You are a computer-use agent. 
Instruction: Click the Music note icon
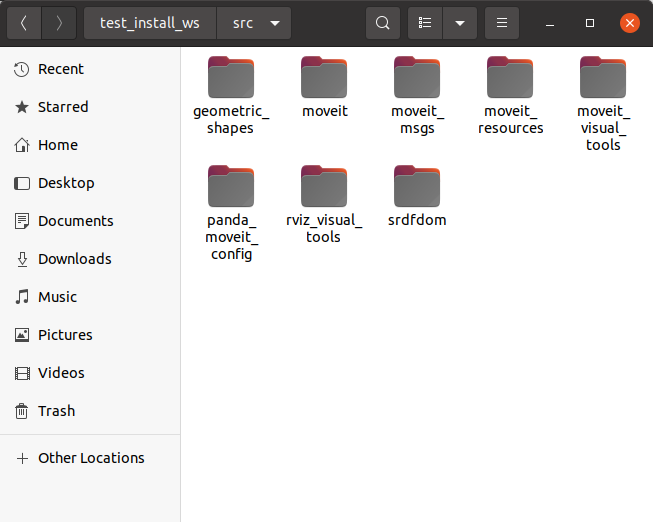click(x=22, y=297)
